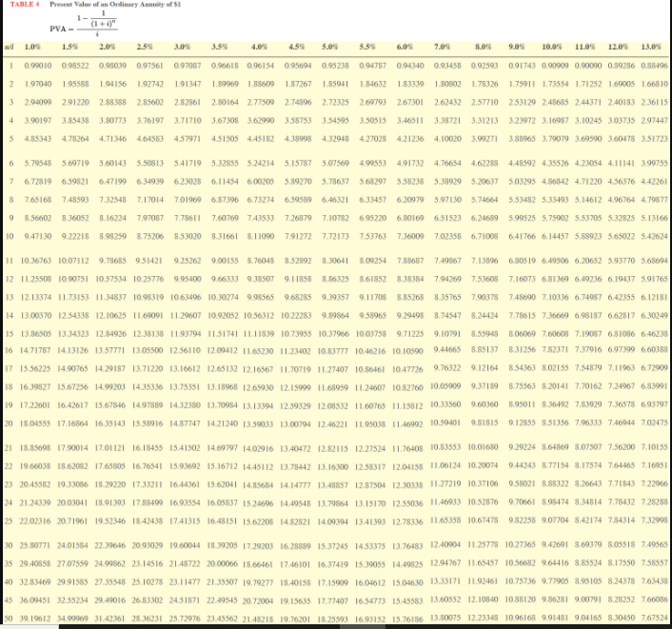
Task: Click the value '19.79277' in row 40
Action: pyautogui.click(x=259, y=582)
